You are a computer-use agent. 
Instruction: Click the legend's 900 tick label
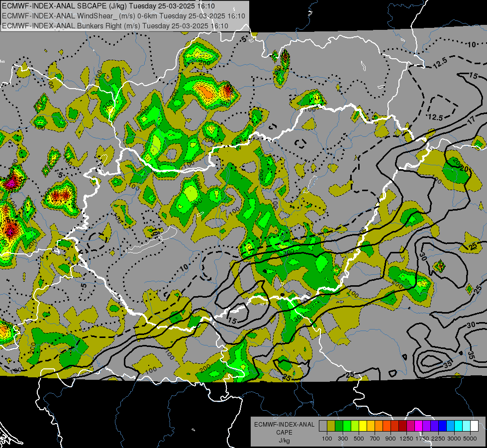[390, 439]
